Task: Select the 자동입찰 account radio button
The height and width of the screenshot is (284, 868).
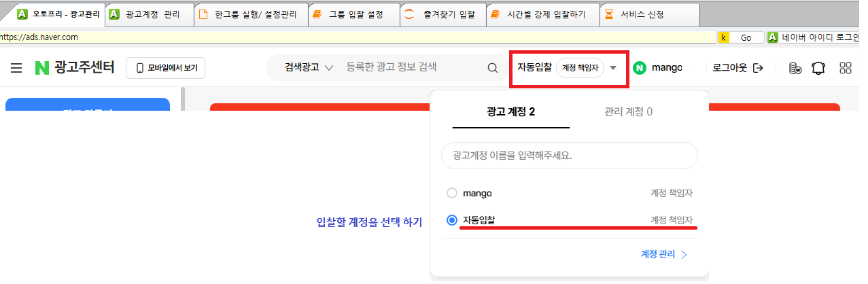Action: (452, 220)
